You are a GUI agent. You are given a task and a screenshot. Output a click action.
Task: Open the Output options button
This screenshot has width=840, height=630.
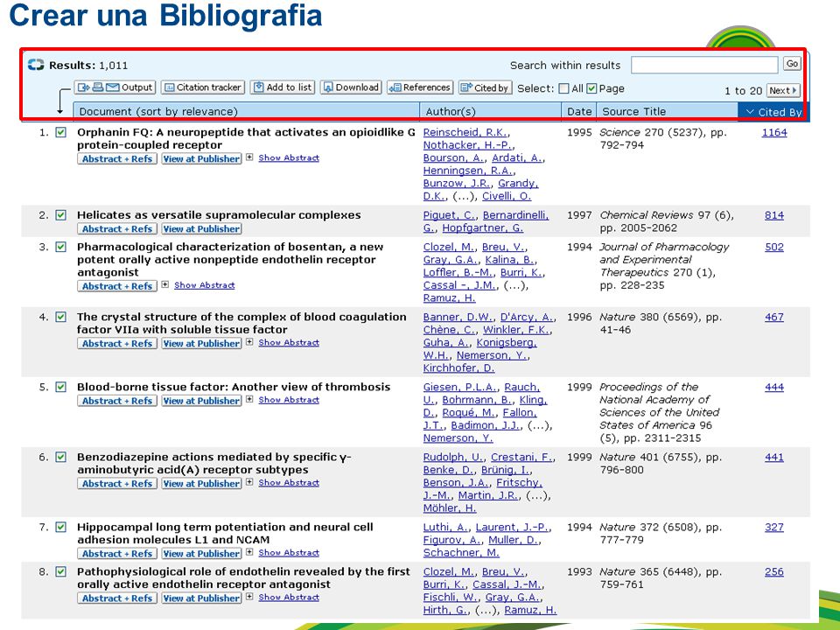(x=115, y=87)
